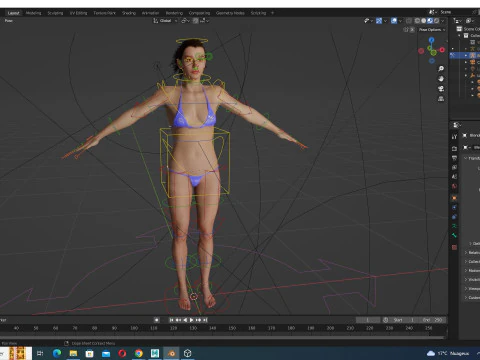The height and width of the screenshot is (360, 480).
Task: Click the pan hand viewport icon
Action: coord(441,79)
